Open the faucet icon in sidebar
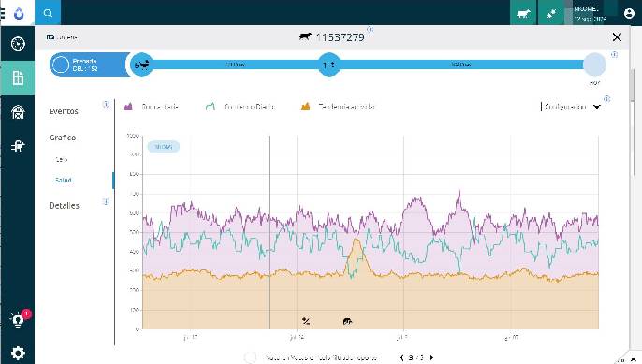This screenshot has height=364, width=642. [x=18, y=146]
